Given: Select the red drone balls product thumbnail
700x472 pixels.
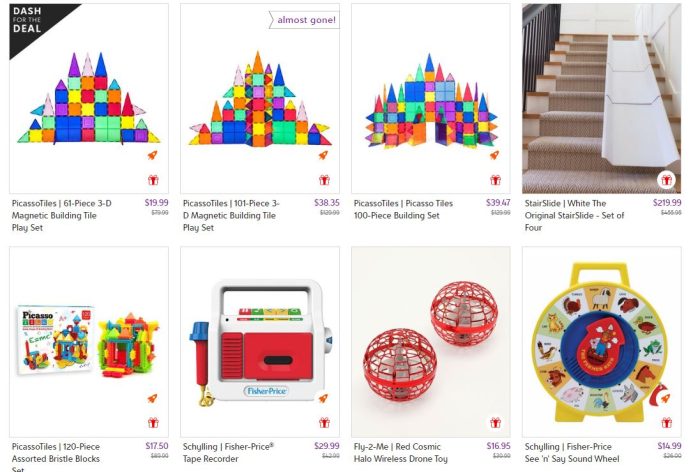Looking at the screenshot, I should click(431, 342).
